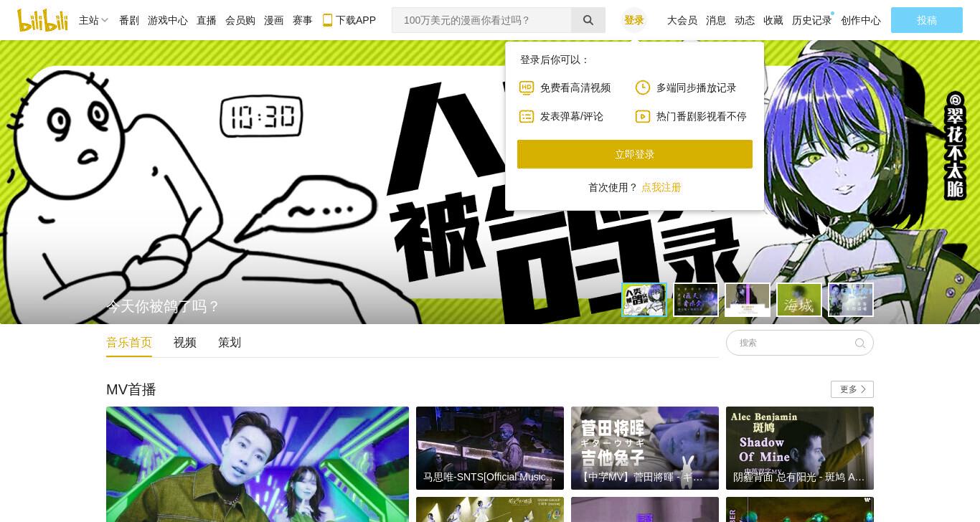Screen dimensions: 980x522
Task: Click the music section search magnifier icon
Action: (860, 343)
